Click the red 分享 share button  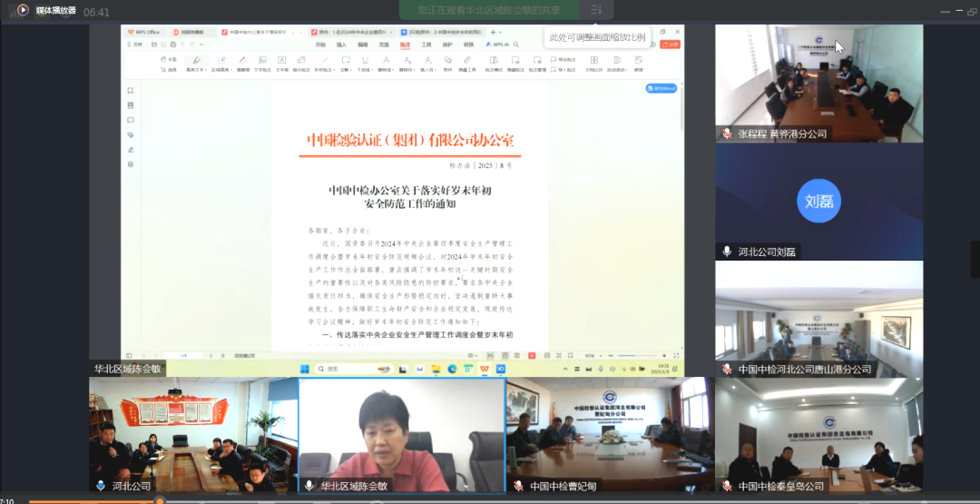coord(670,44)
